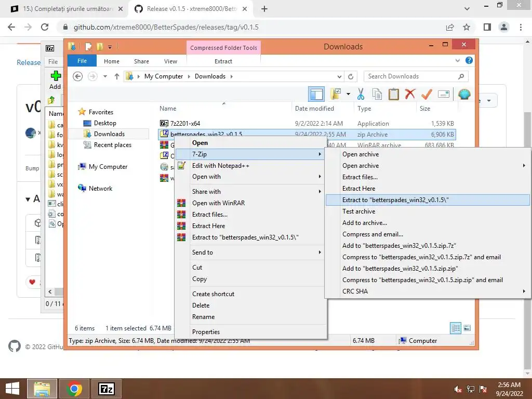Open dropdown arrow next to folder options icon
The height and width of the screenshot is (399, 532).
pyautogui.click(x=348, y=94)
